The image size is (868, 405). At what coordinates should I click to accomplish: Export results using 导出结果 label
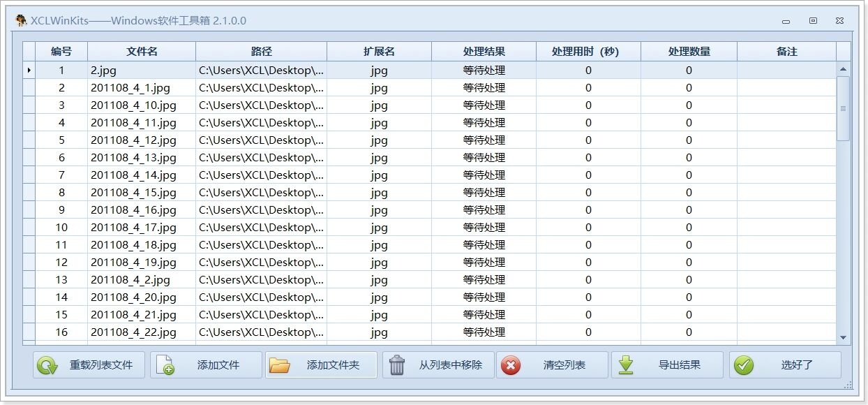tap(680, 365)
